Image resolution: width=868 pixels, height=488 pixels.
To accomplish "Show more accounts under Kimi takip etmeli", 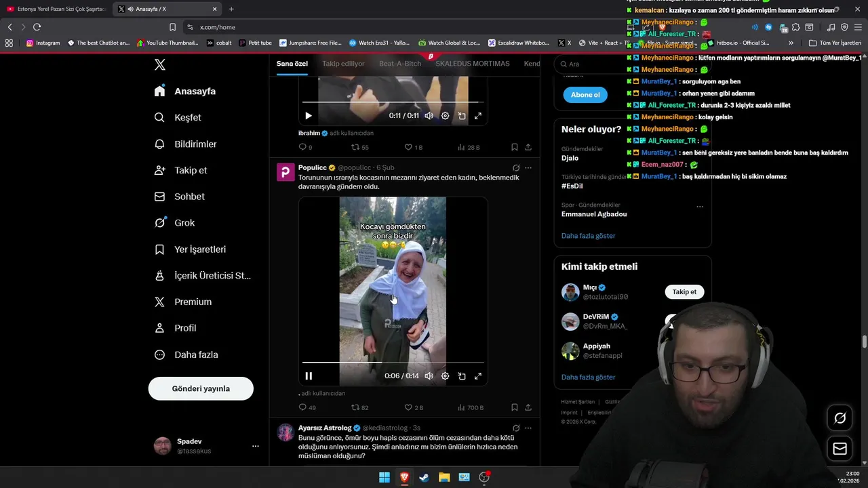I will click(589, 377).
